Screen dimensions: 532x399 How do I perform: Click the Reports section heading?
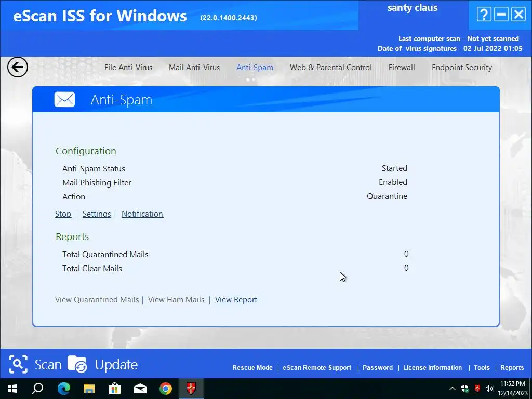(72, 237)
